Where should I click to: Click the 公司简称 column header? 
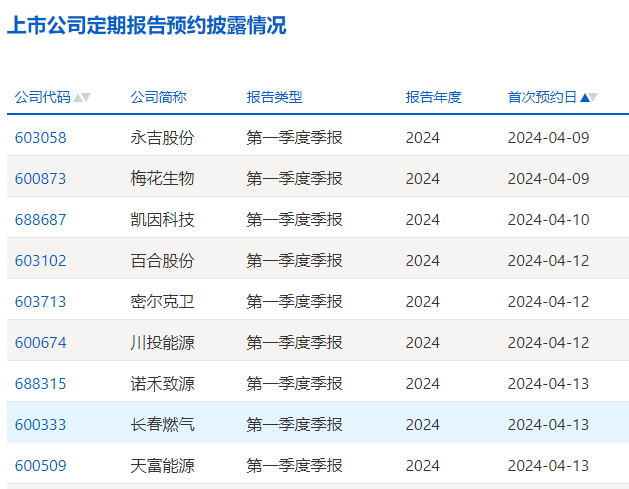click(x=158, y=97)
